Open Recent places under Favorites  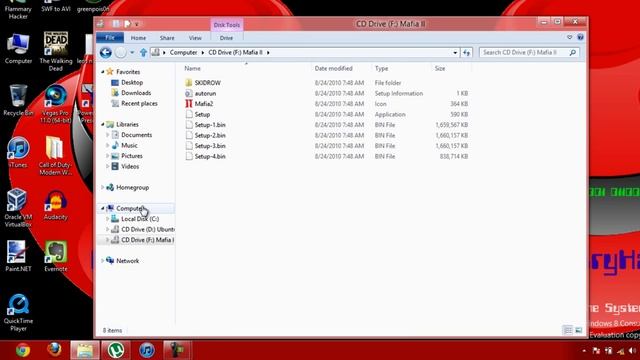(139, 104)
